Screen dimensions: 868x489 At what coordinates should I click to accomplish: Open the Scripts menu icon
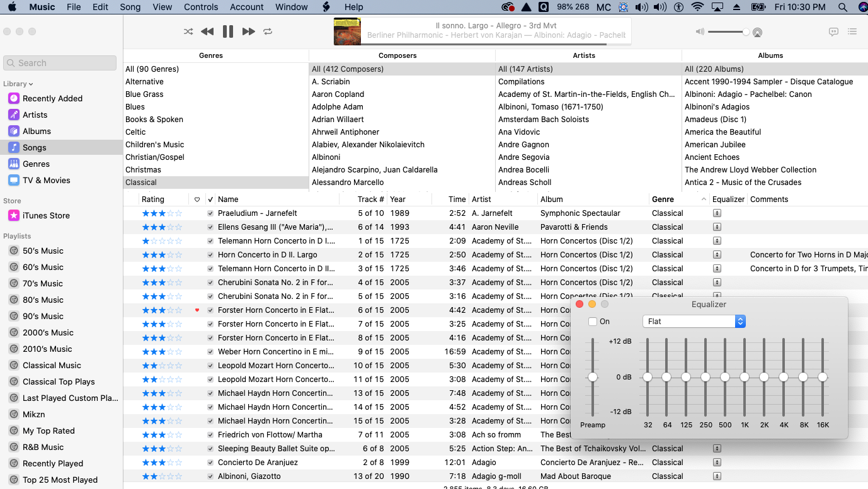point(326,7)
